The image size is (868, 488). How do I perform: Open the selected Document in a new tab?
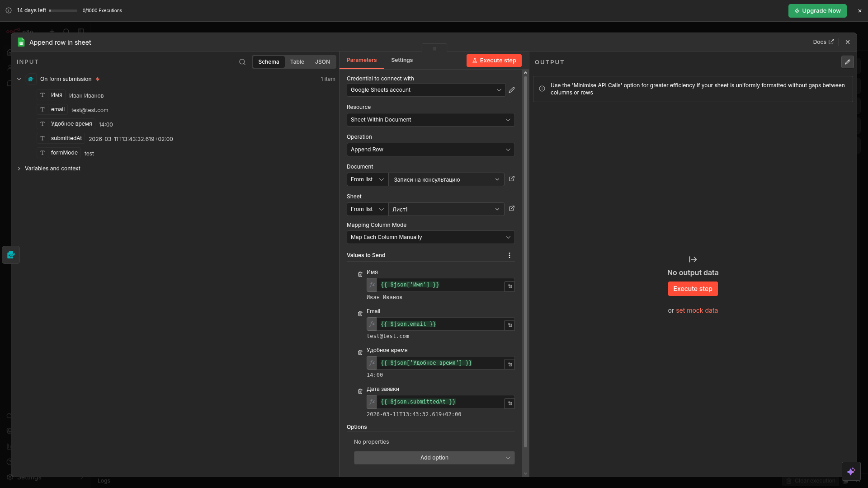(512, 179)
